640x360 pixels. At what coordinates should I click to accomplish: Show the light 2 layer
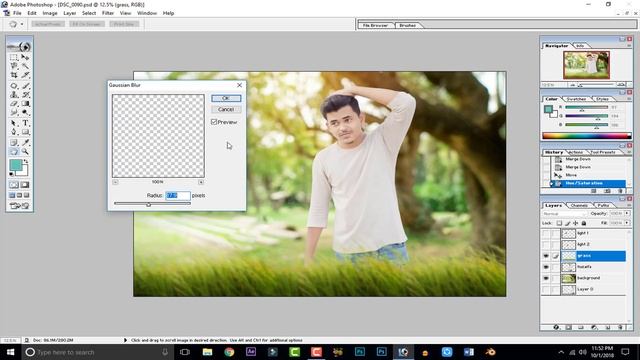pos(546,244)
